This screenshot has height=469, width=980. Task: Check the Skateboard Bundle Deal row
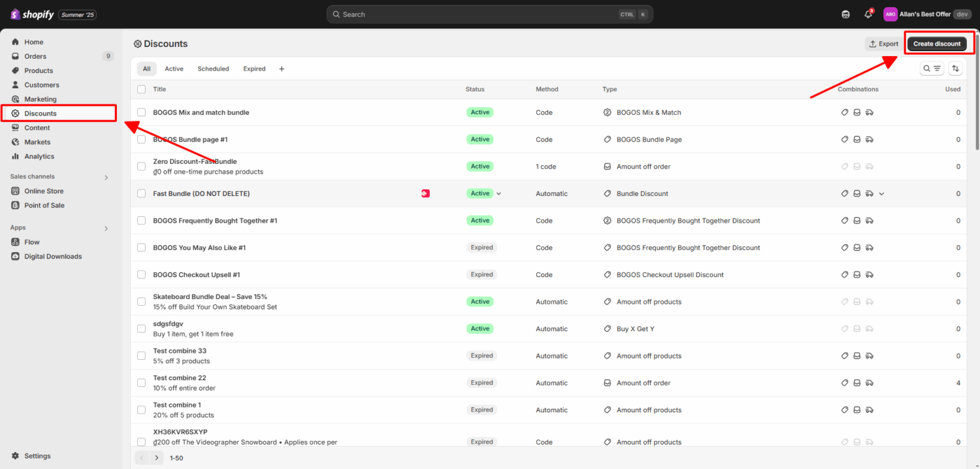pyautogui.click(x=142, y=302)
